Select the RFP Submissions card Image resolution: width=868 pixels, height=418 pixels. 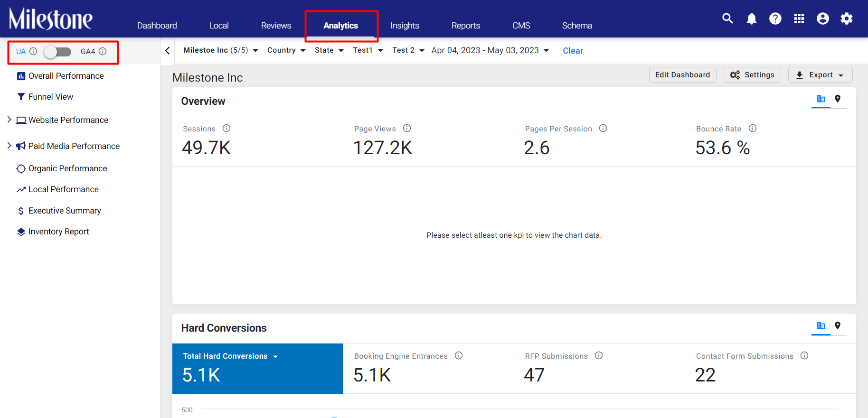click(x=600, y=369)
